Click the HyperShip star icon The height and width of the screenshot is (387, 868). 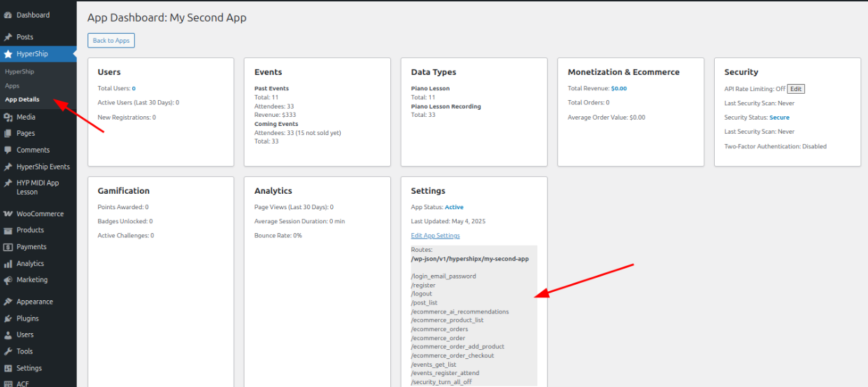tap(8, 54)
